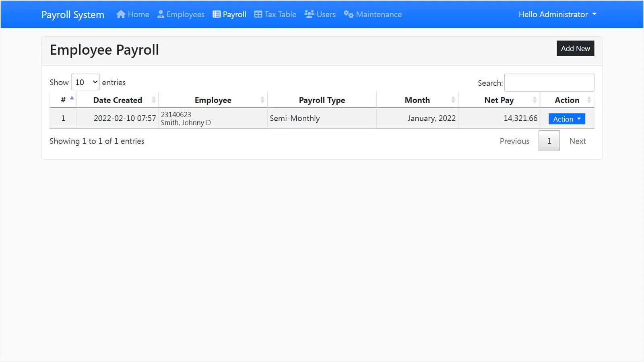Image resolution: width=644 pixels, height=362 pixels.
Task: Sort by Month column arrows icon
Action: coord(453,100)
